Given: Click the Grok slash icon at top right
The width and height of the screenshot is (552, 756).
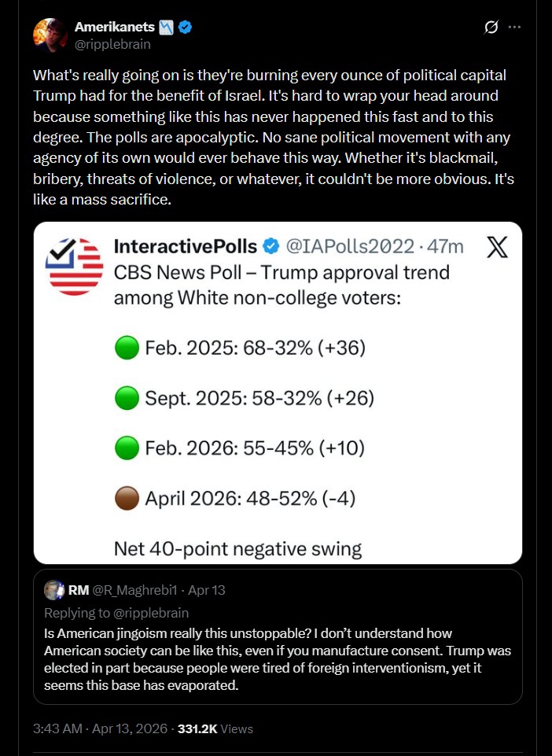Looking at the screenshot, I should pos(491,28).
